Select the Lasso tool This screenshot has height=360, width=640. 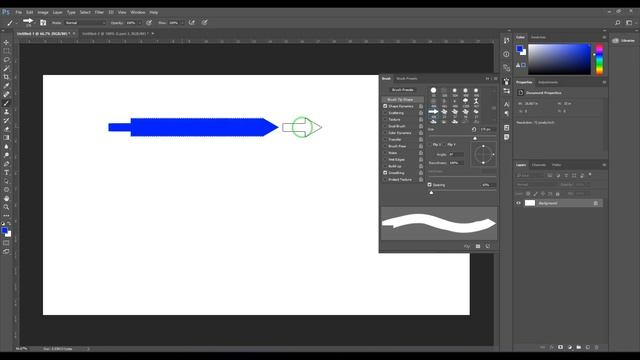tap(6, 60)
